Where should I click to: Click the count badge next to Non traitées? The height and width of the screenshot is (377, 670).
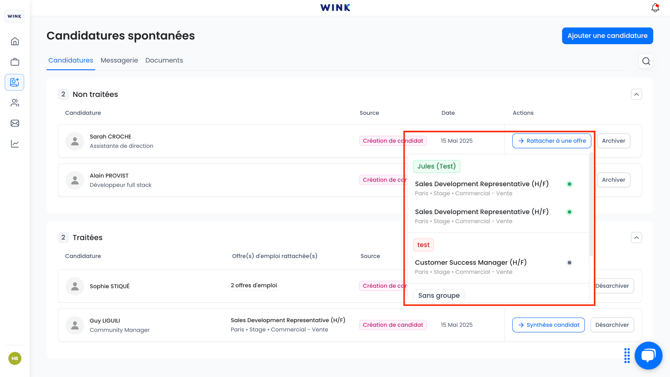click(63, 94)
